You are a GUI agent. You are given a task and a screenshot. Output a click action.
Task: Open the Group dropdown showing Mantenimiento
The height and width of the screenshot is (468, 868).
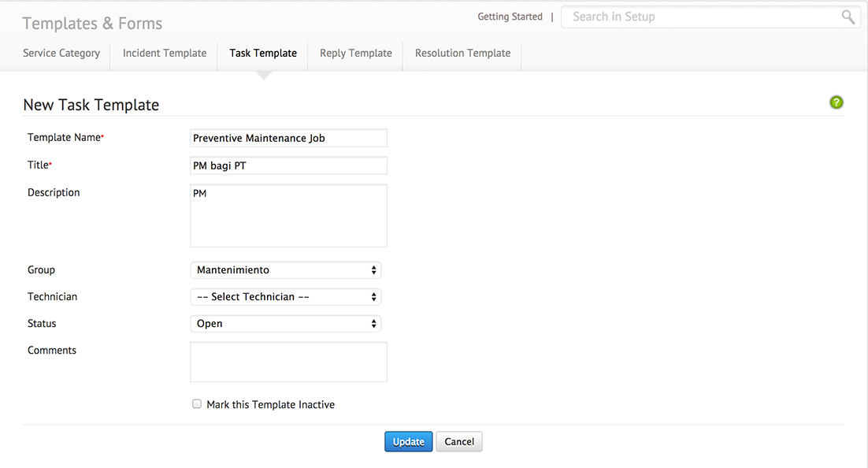tap(286, 270)
